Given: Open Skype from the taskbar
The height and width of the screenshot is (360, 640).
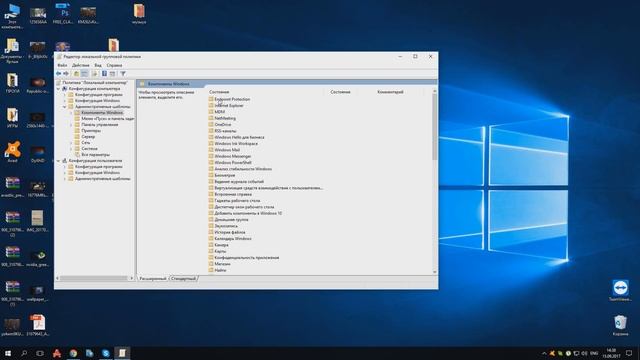Looking at the screenshot, I should click(106, 353).
